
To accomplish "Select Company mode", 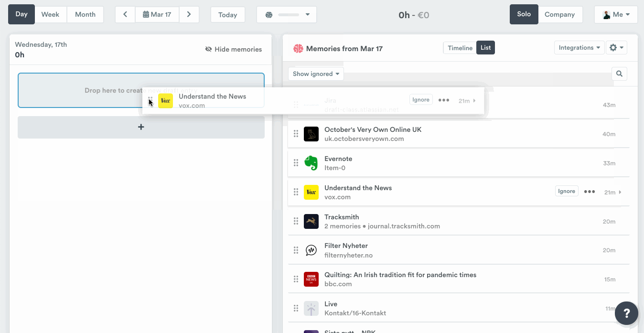I will point(559,14).
